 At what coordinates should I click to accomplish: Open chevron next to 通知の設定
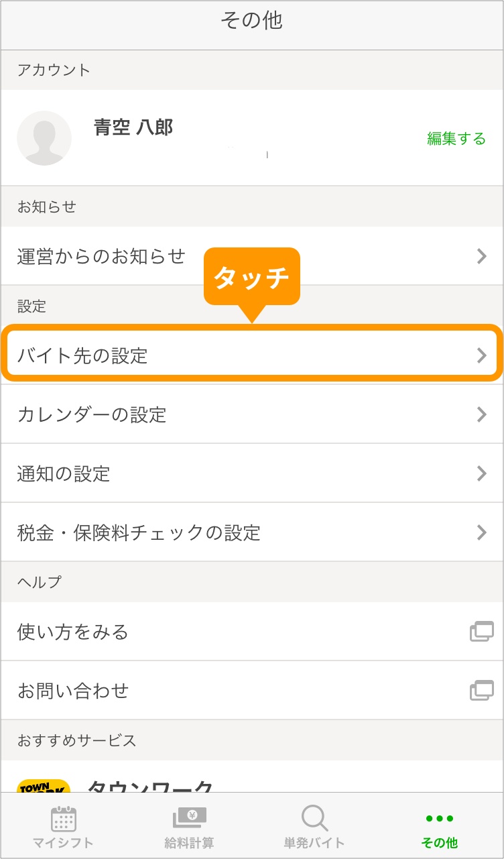point(481,473)
